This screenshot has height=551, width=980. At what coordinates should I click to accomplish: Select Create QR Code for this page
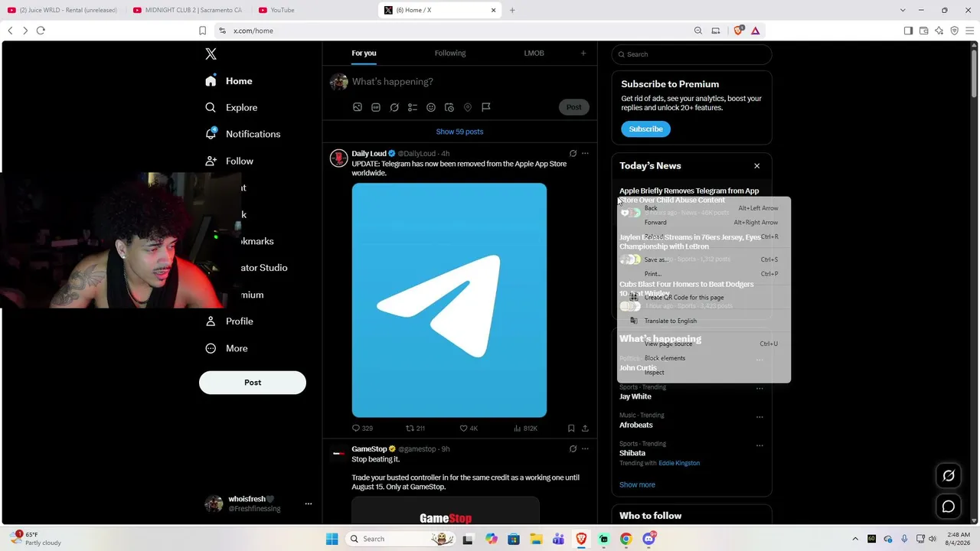pos(704,298)
